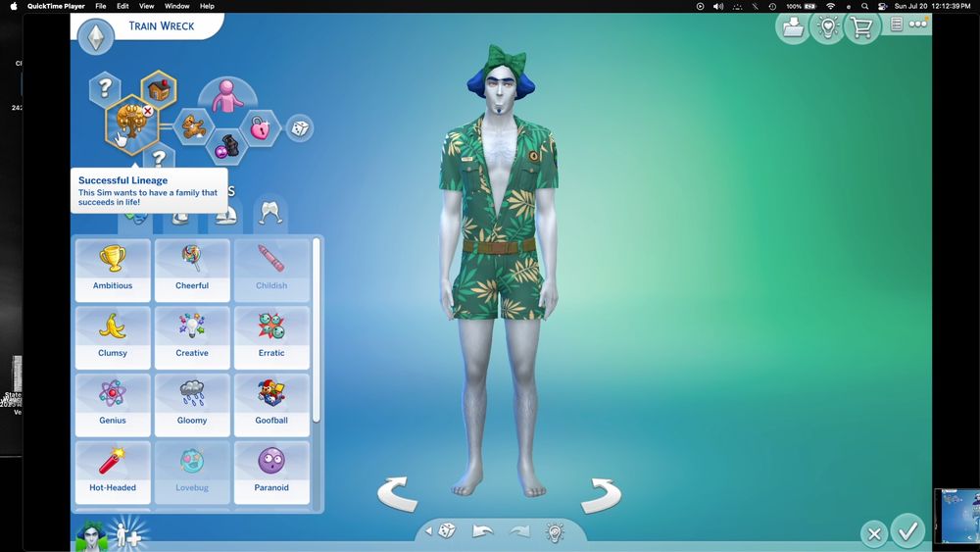Click the traits list scrollbar
Viewport: 980px width, 552px height.
317,330
